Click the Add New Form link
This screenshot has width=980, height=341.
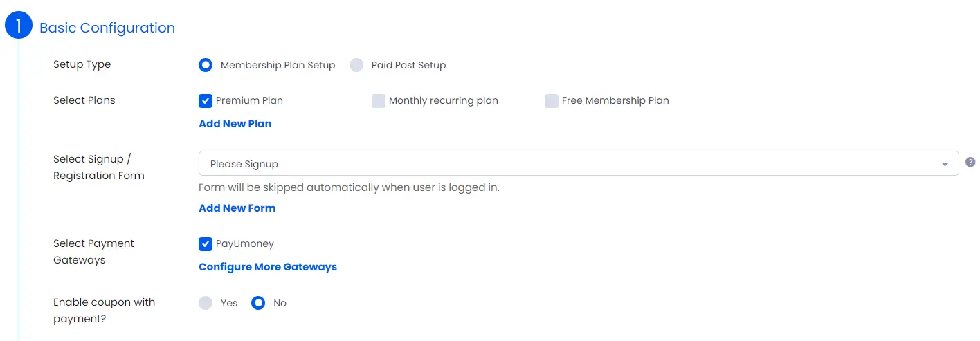237,208
